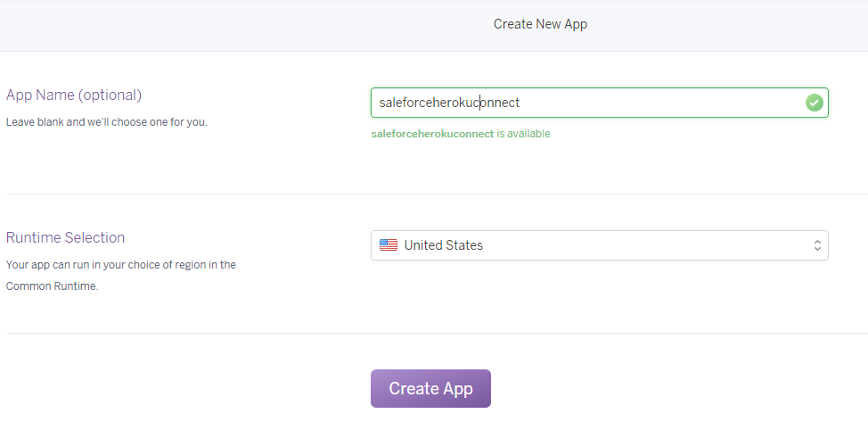Click the green checkmark validation icon
Viewport: 868px width, 422px height.
click(x=814, y=103)
